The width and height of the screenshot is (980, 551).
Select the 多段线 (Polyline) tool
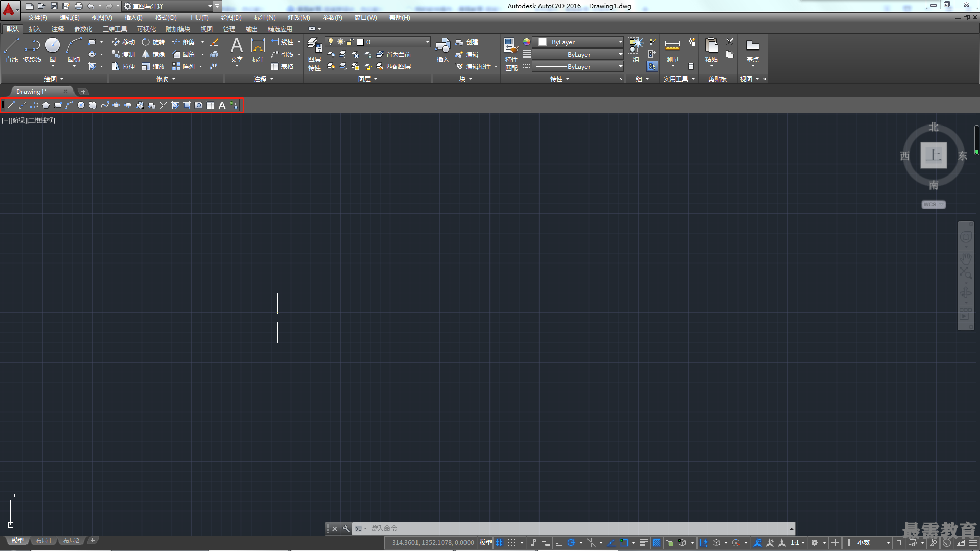pyautogui.click(x=32, y=50)
